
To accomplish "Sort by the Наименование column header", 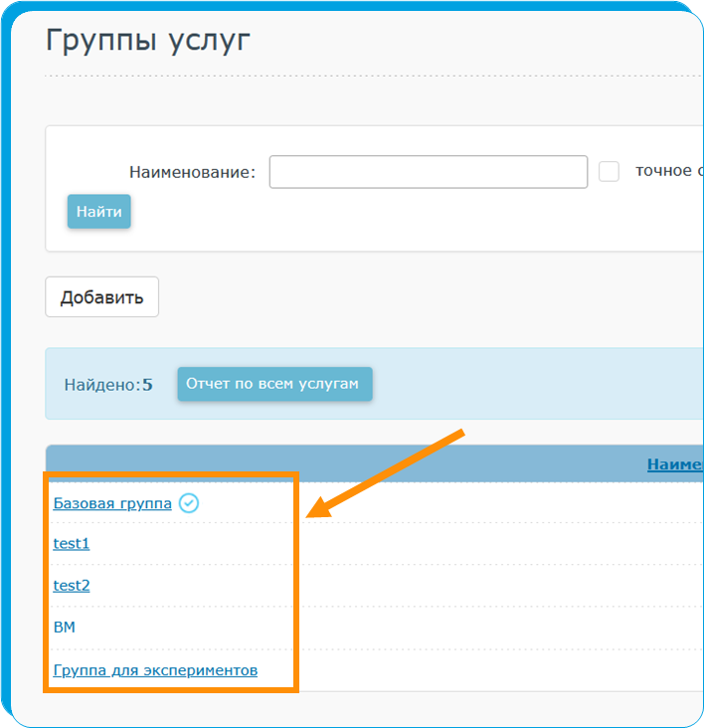I will pos(674,464).
